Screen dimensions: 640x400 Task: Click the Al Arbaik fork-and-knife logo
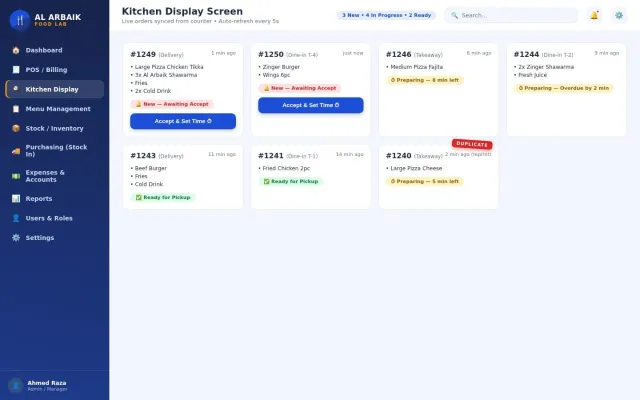point(20,20)
